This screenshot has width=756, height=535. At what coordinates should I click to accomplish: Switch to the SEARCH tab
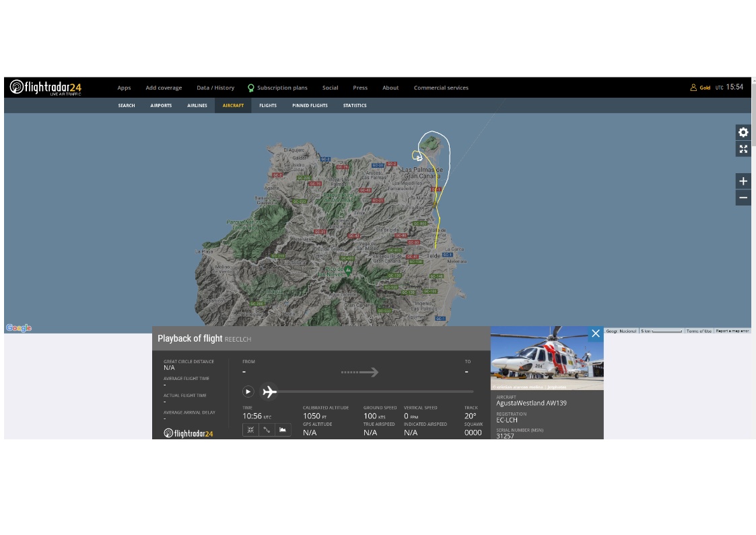tap(127, 106)
